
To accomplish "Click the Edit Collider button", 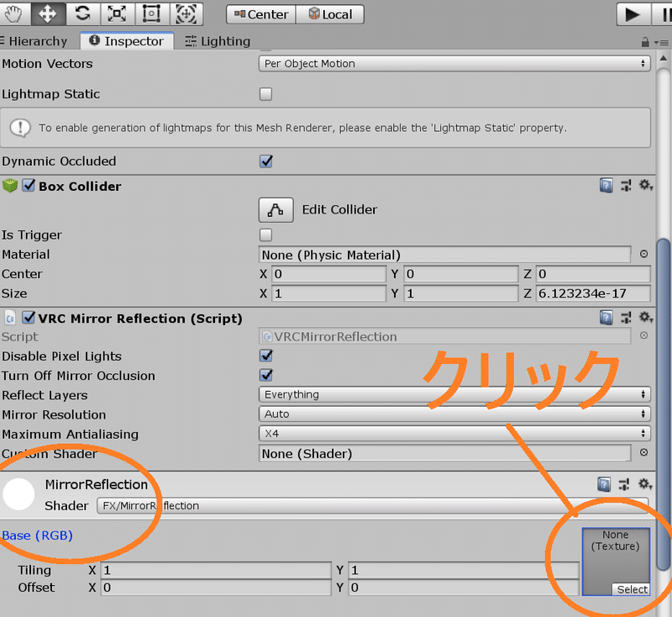I will (276, 209).
